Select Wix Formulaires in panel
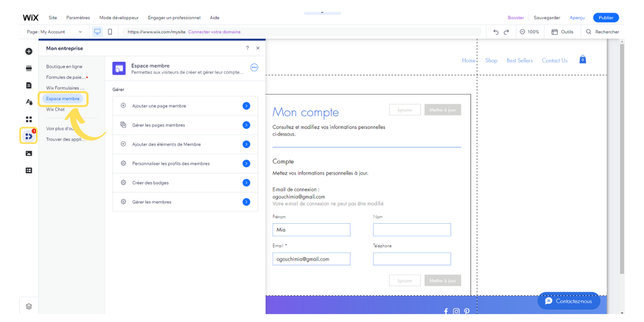Image resolution: width=644 pixels, height=322 pixels. (65, 88)
